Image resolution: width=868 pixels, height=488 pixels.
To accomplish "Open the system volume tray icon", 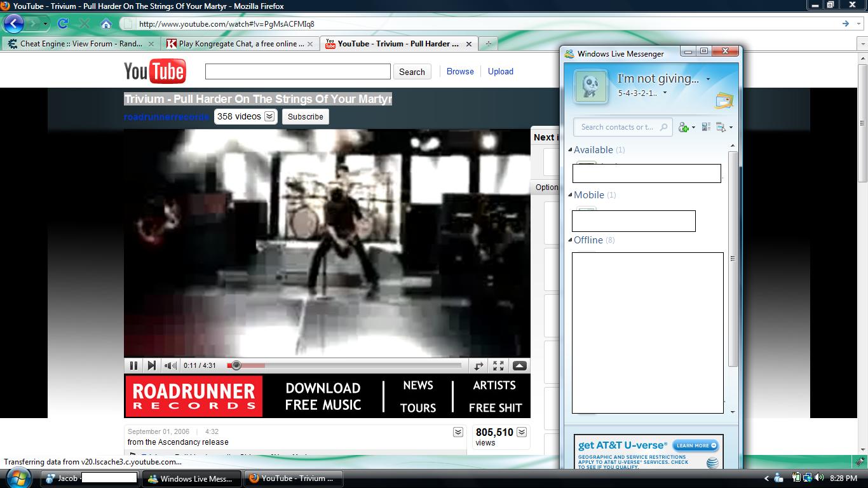I will (x=819, y=478).
